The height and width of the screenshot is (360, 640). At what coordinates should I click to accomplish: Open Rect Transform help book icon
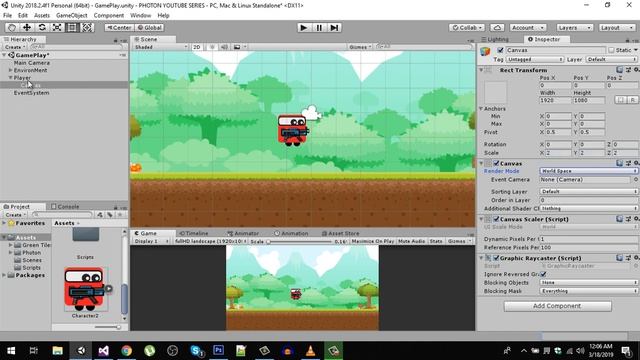(620, 70)
